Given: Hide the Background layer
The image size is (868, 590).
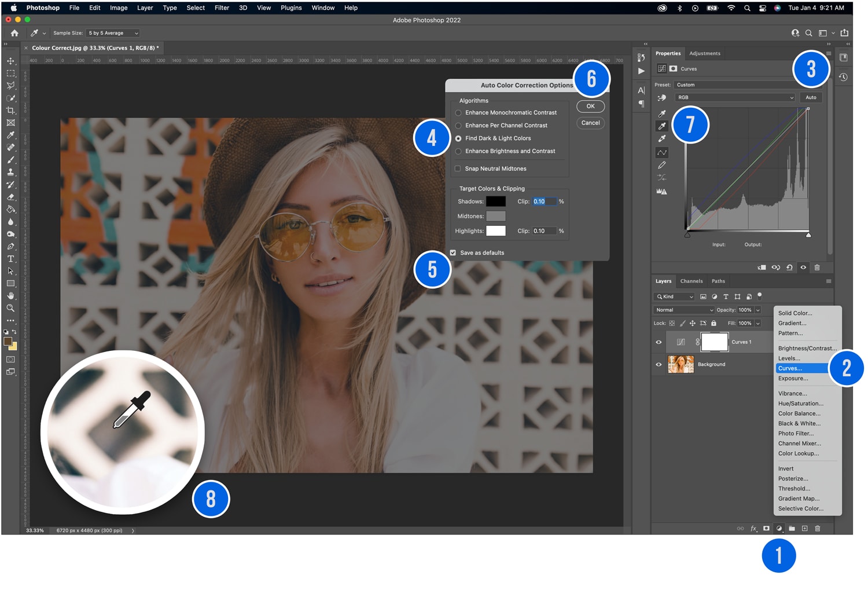Looking at the screenshot, I should pyautogui.click(x=658, y=364).
